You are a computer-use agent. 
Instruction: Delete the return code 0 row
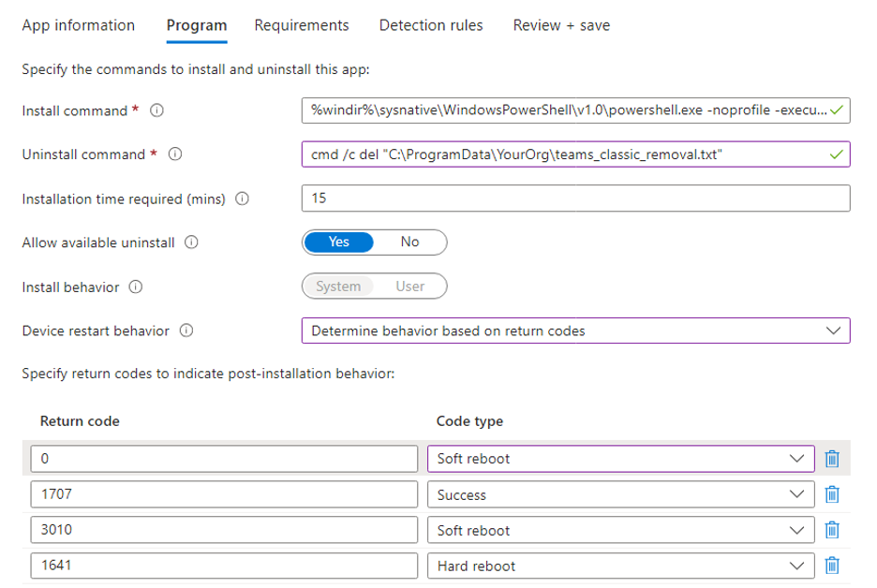pyautogui.click(x=831, y=459)
